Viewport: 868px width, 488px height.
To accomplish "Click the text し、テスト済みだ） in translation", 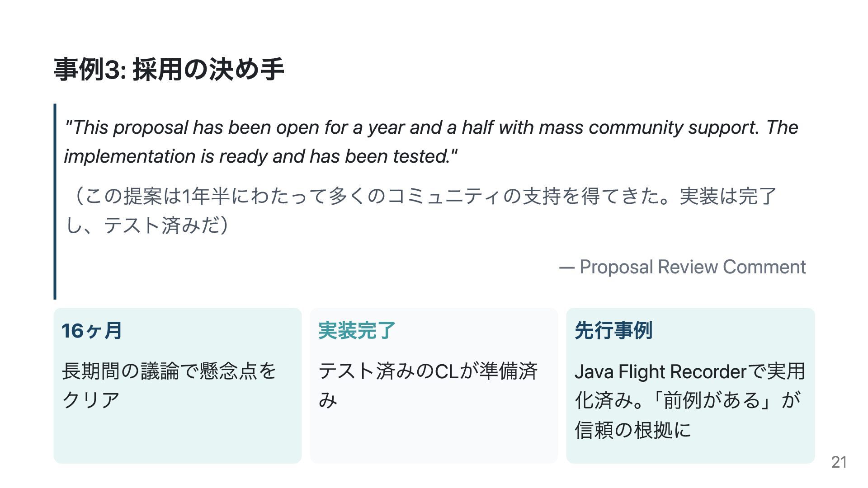I will pos(147,225).
